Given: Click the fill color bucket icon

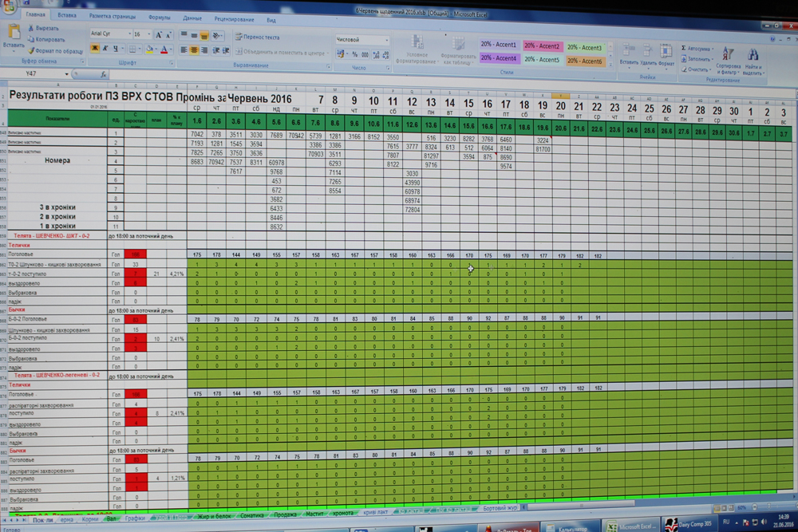Looking at the screenshot, I should tap(147, 49).
